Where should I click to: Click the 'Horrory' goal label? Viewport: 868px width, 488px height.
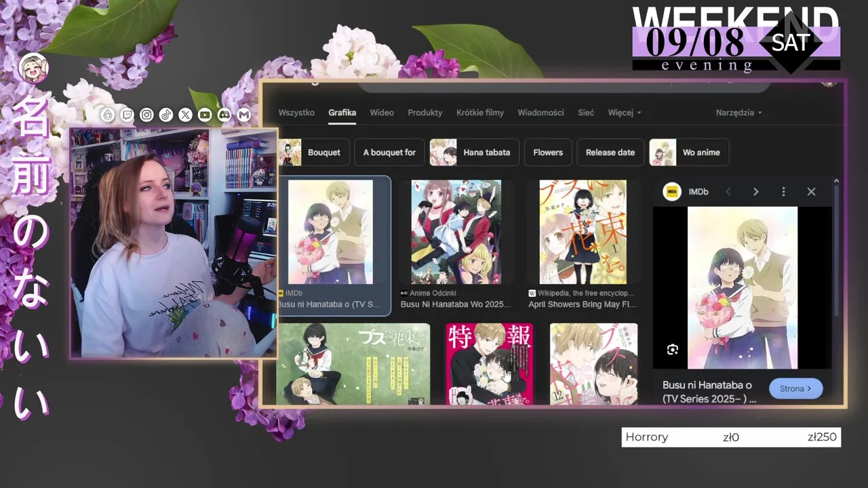pyautogui.click(x=646, y=437)
